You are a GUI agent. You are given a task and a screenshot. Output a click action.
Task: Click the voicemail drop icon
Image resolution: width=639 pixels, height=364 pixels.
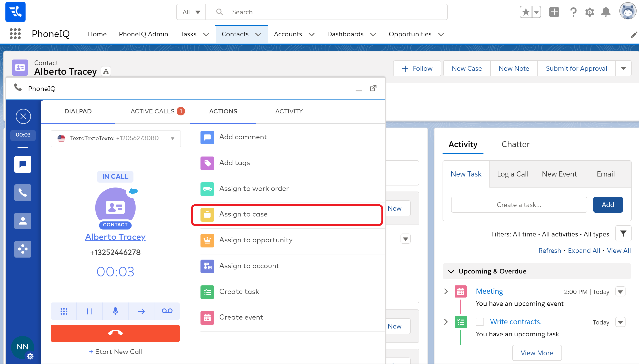pyautogui.click(x=167, y=311)
